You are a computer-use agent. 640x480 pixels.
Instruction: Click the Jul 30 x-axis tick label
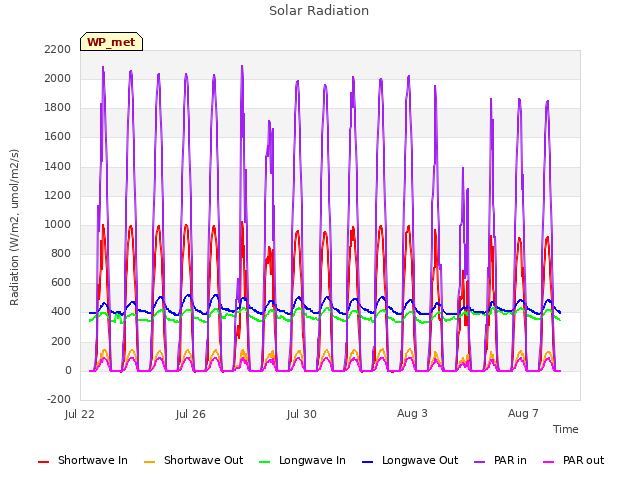point(302,414)
